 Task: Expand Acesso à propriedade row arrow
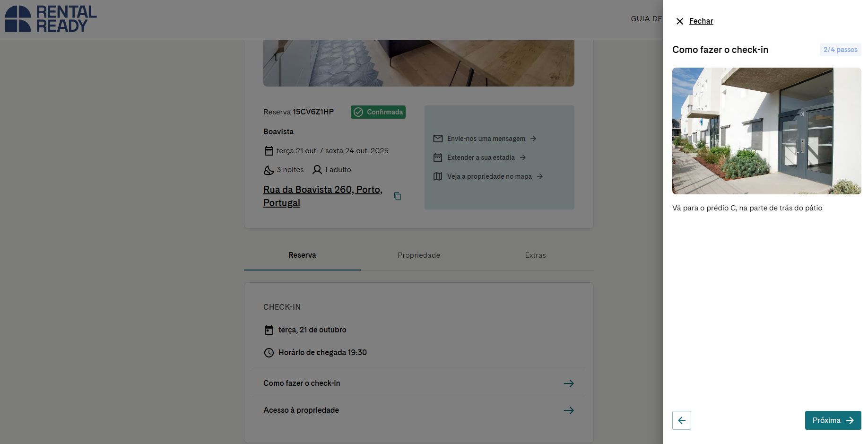[569, 410]
